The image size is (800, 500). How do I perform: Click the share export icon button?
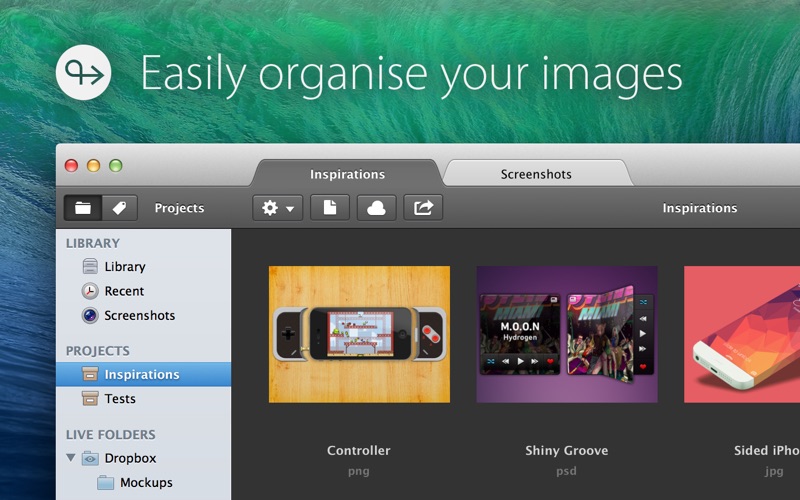click(423, 208)
